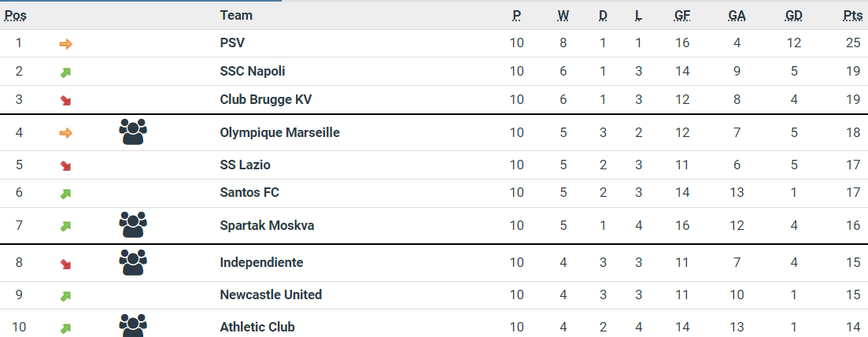
Task: Click the Team column header
Action: click(x=236, y=16)
